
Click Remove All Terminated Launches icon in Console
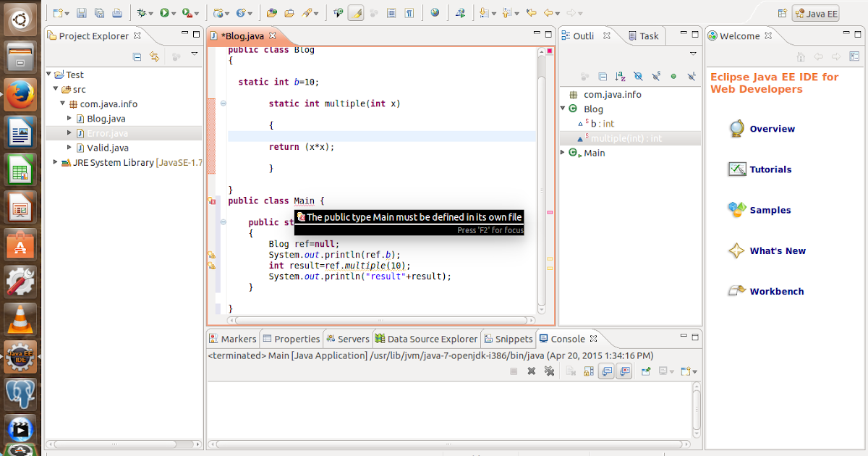coord(549,371)
